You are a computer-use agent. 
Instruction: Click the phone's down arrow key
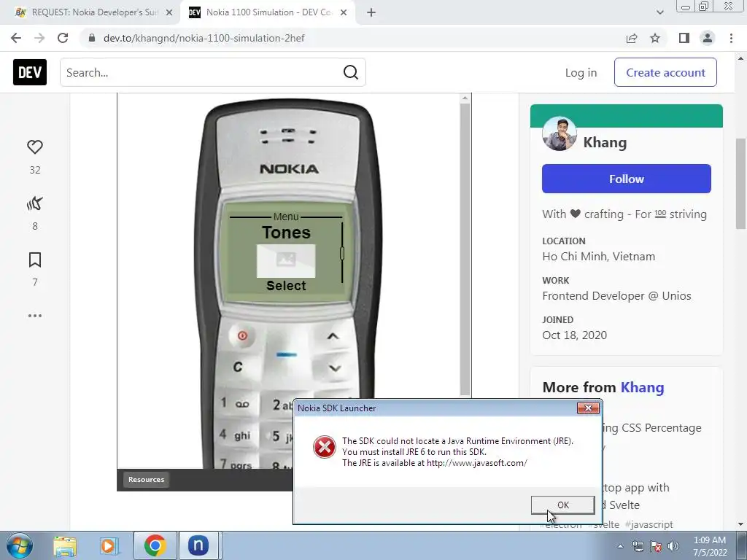(335, 368)
